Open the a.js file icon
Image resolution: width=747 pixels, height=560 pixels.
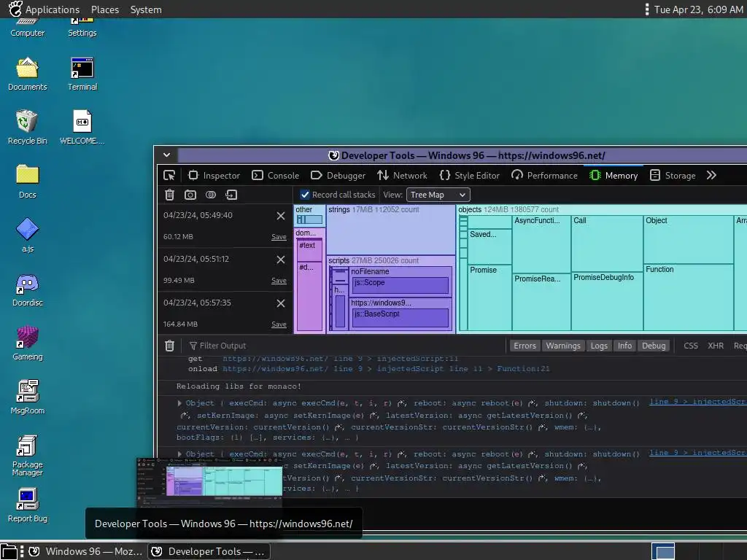click(27, 236)
